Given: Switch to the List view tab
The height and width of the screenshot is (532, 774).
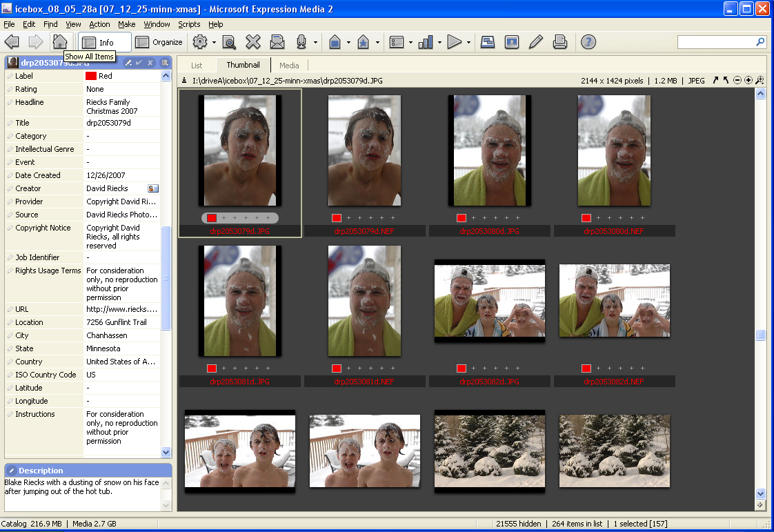Looking at the screenshot, I should [197, 66].
